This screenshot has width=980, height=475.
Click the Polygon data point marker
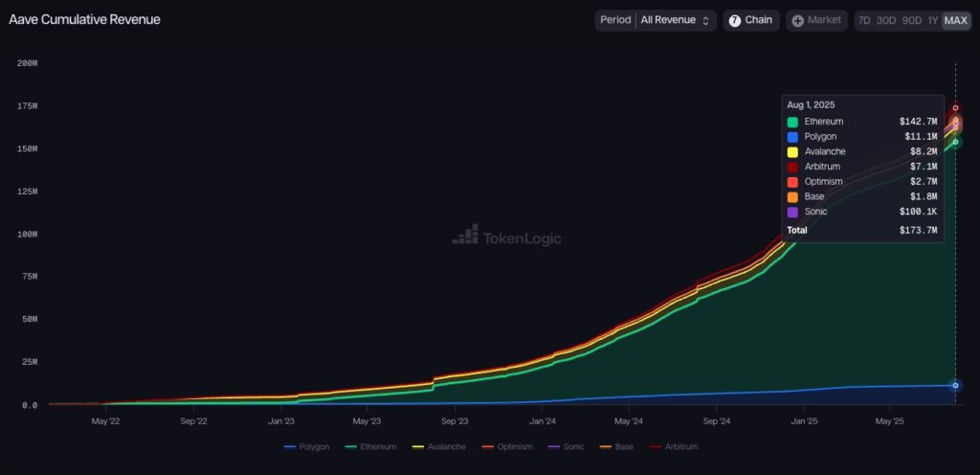click(x=955, y=386)
